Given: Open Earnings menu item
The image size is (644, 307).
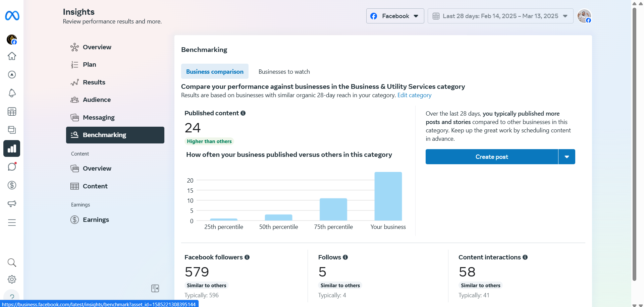Looking at the screenshot, I should 115,220.
